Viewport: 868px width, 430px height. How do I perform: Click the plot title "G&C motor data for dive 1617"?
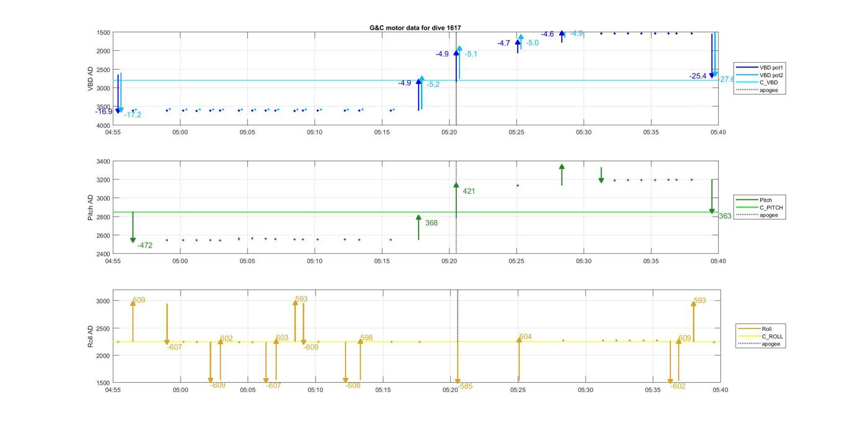click(415, 28)
